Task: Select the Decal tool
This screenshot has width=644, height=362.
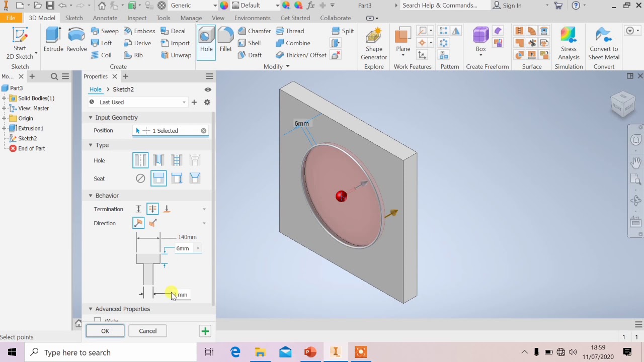Action: [x=173, y=31]
